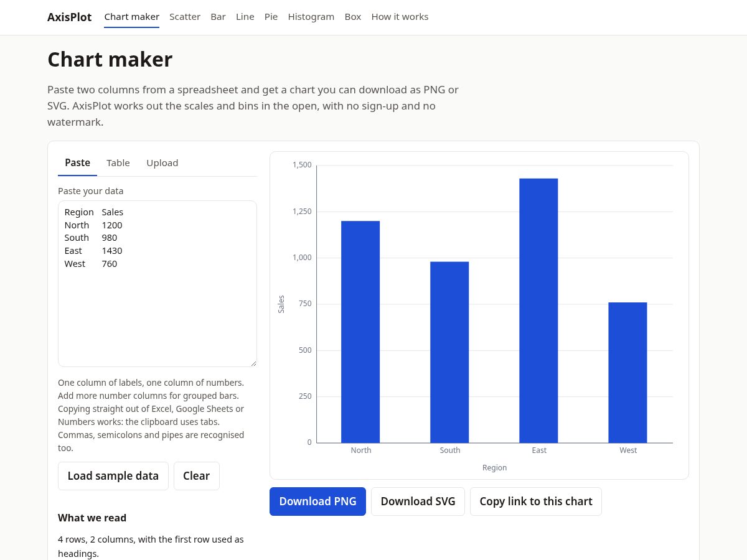Viewport: 747px width, 560px height.
Task: Open the Histogram page
Action: point(311,17)
